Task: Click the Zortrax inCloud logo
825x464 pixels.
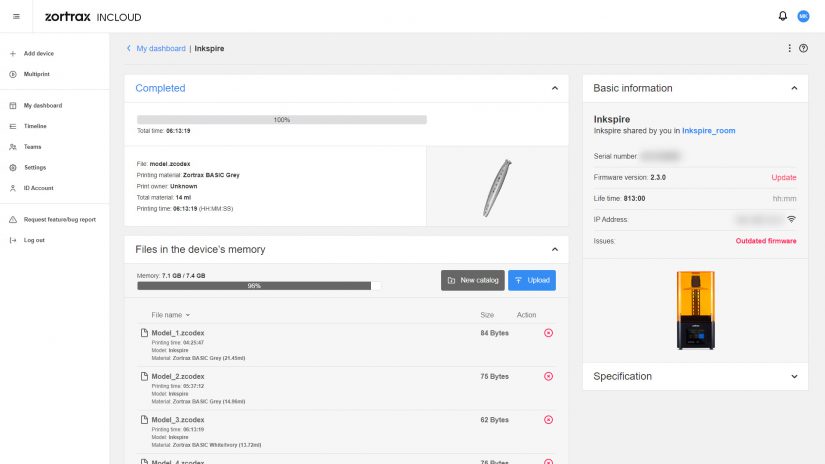Action: coord(93,17)
